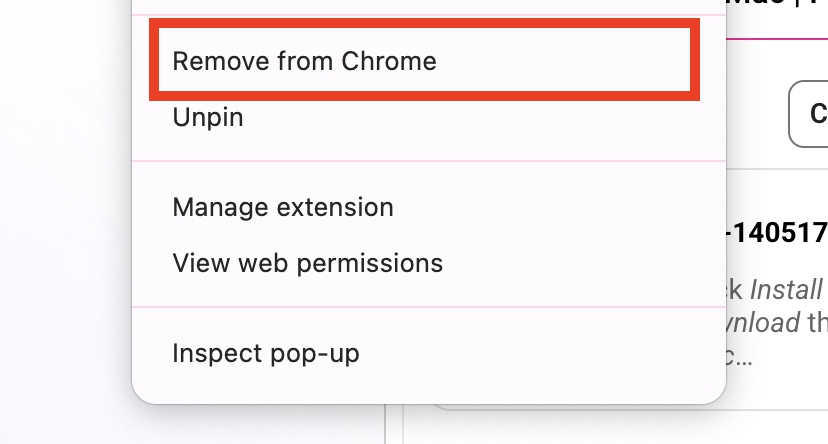Show the extension's web permissions
This screenshot has height=444, width=828.
tap(307, 263)
